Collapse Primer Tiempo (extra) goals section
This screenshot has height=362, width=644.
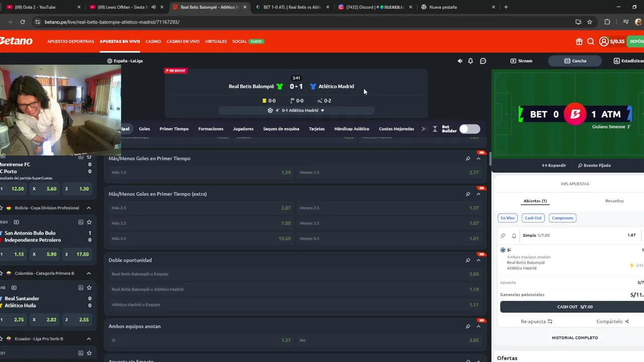(478, 194)
